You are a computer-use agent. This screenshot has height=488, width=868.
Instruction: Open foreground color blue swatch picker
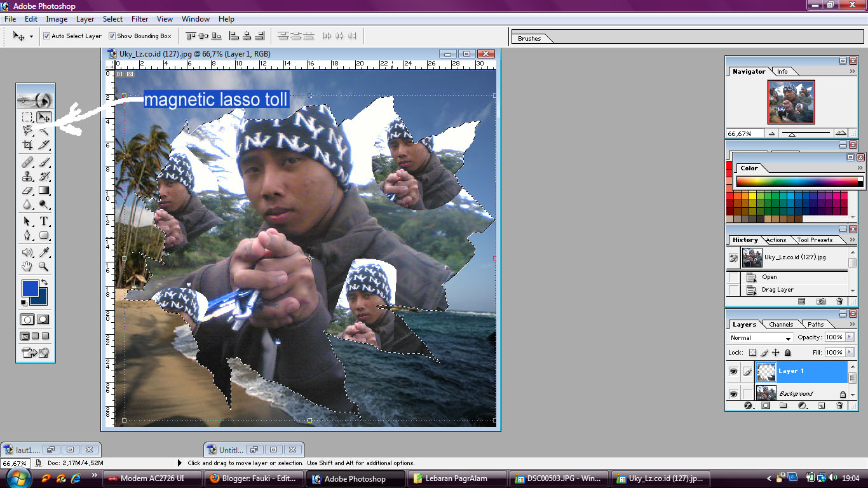[x=30, y=287]
